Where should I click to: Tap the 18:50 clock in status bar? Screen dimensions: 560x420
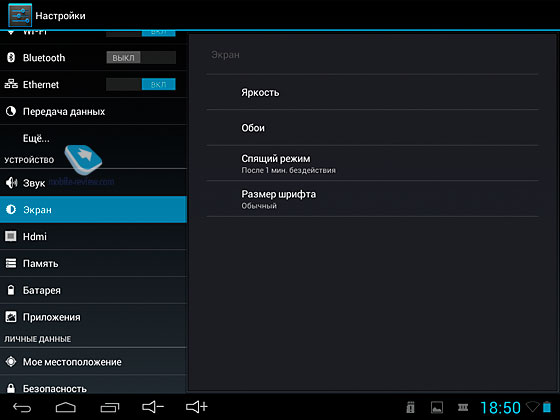coord(500,408)
